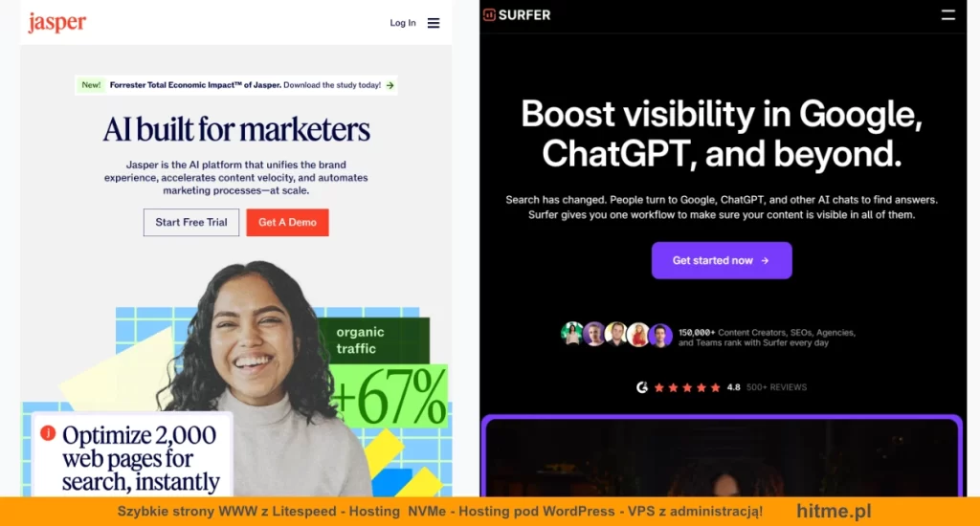The height and width of the screenshot is (526, 980).
Task: Click the Get started now button
Action: click(x=722, y=260)
